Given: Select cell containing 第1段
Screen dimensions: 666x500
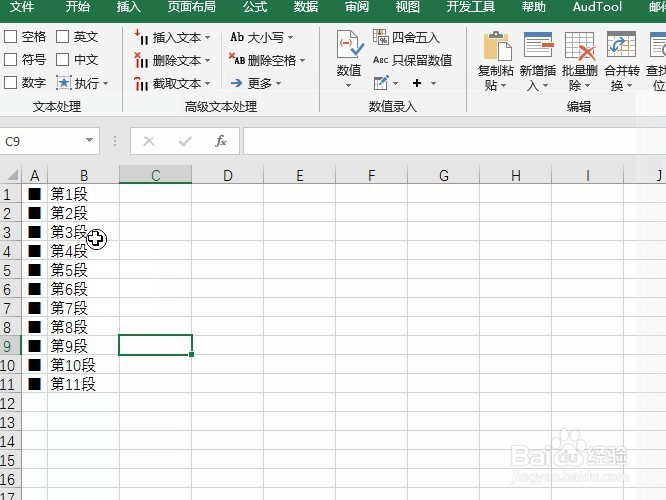Looking at the screenshot, I should 83,194.
